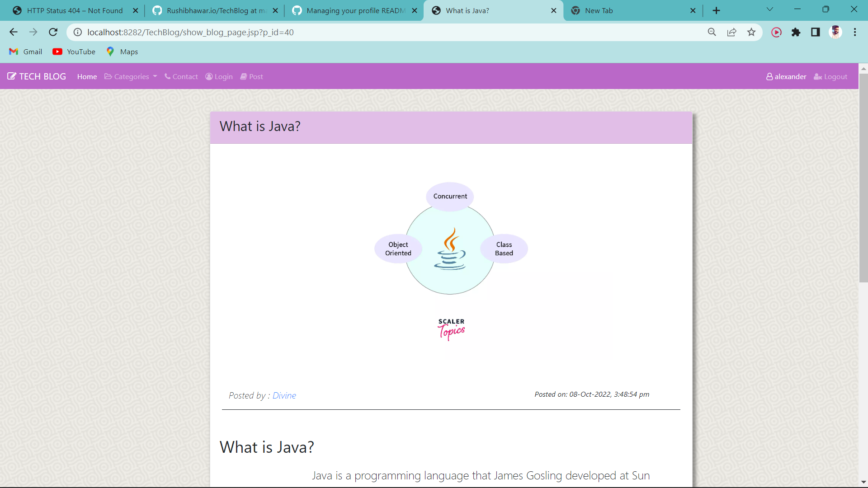Bookmark this page with the star icon
This screenshot has height=488, width=868.
[x=751, y=32]
